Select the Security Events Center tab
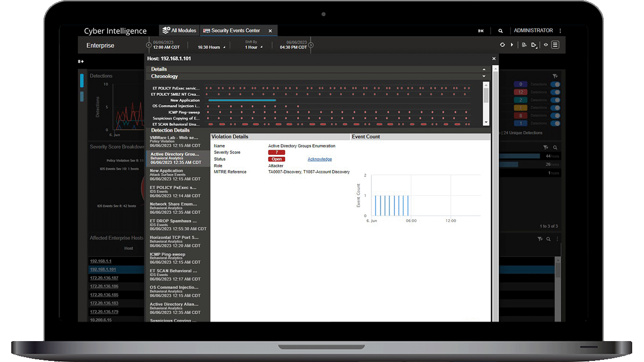The width and height of the screenshot is (644, 362). click(235, 31)
